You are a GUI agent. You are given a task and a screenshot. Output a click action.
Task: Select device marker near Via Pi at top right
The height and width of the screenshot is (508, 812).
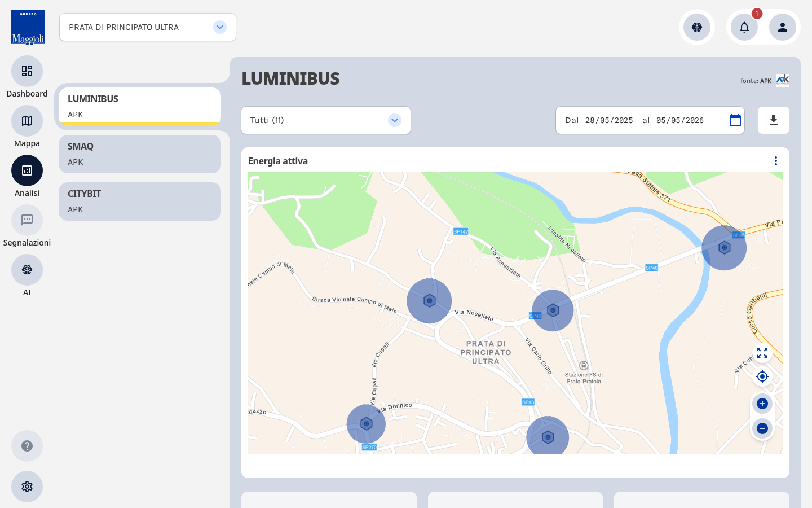pyautogui.click(x=724, y=248)
